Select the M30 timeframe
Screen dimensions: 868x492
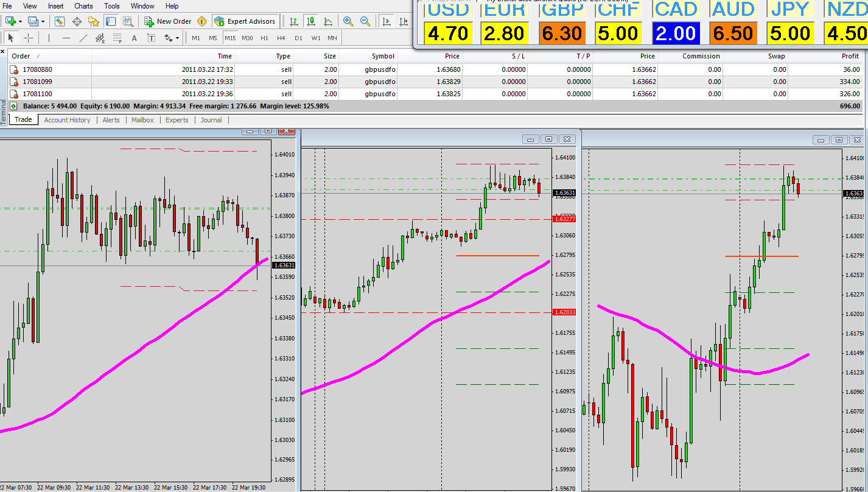[247, 38]
